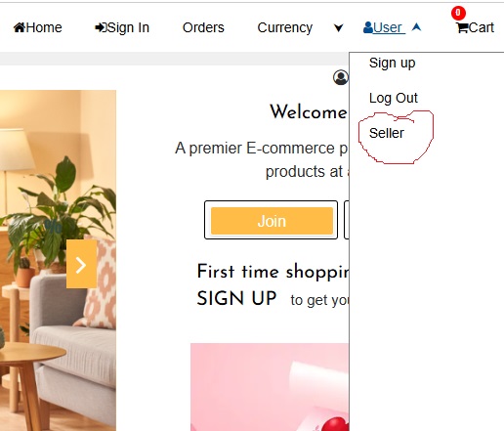Click the User person icon in navbar

point(368,27)
